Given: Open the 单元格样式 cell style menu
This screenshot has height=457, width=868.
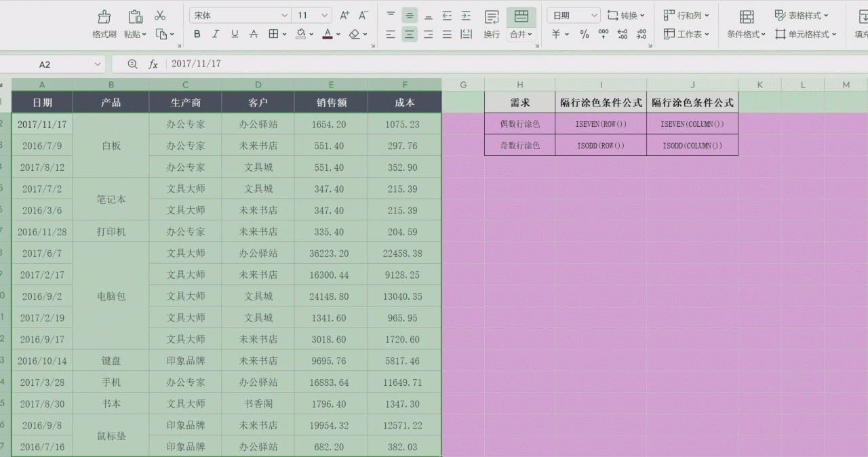Looking at the screenshot, I should (806, 34).
